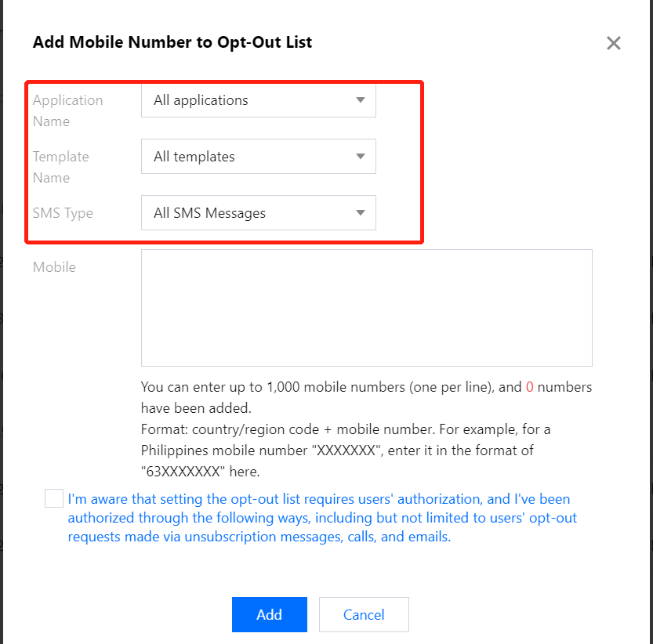Cancel adding numbers to opt-out list
653x644 pixels.
(x=364, y=615)
